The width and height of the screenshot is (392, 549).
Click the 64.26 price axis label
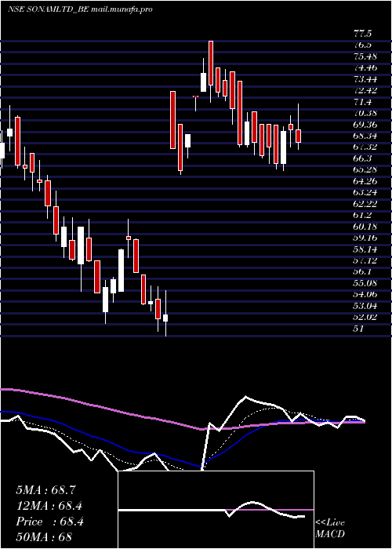point(365,181)
